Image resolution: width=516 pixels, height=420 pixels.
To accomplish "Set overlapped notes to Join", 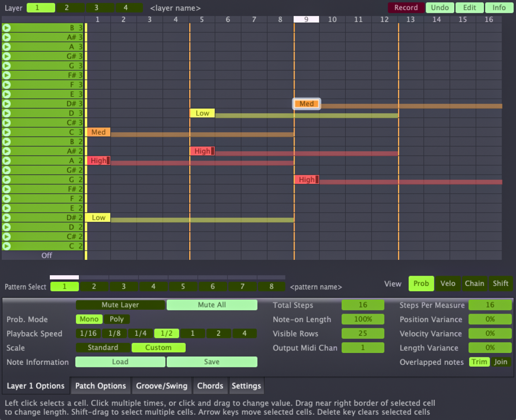I will pyautogui.click(x=501, y=362).
